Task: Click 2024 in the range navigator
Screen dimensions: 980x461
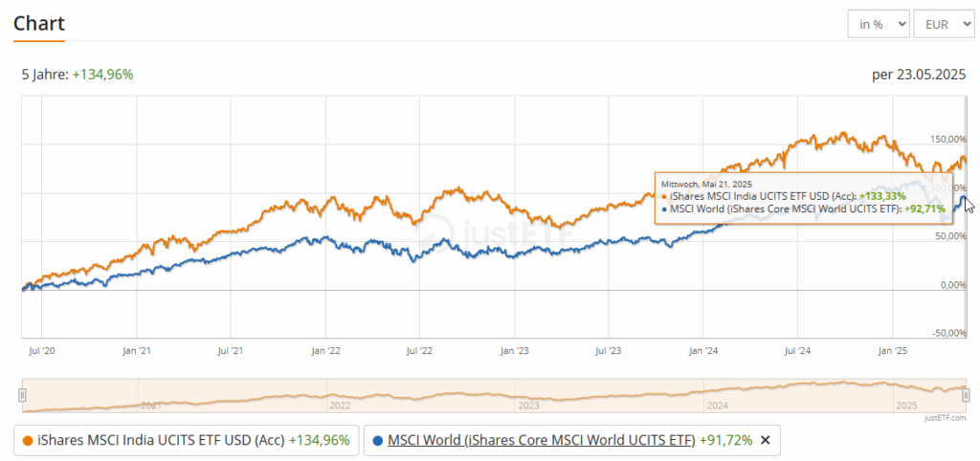Action: coord(718,406)
